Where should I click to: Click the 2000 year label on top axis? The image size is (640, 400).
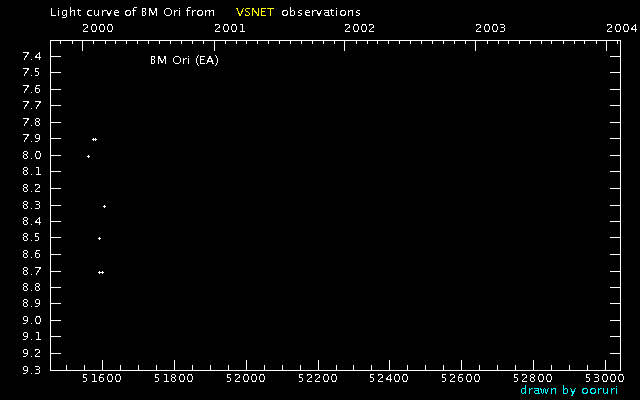point(96,28)
